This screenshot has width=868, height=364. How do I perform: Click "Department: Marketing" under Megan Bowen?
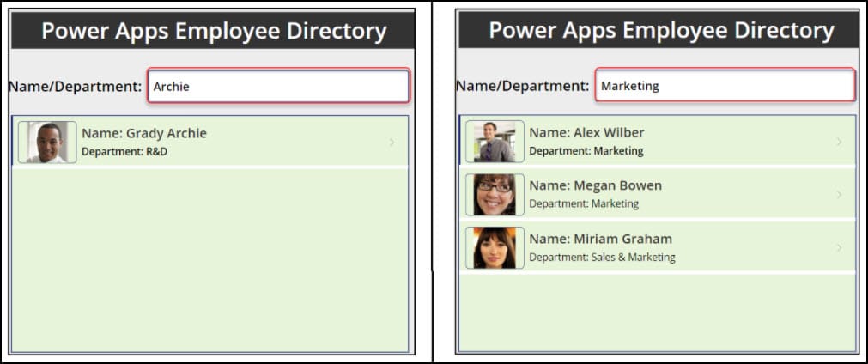click(584, 203)
